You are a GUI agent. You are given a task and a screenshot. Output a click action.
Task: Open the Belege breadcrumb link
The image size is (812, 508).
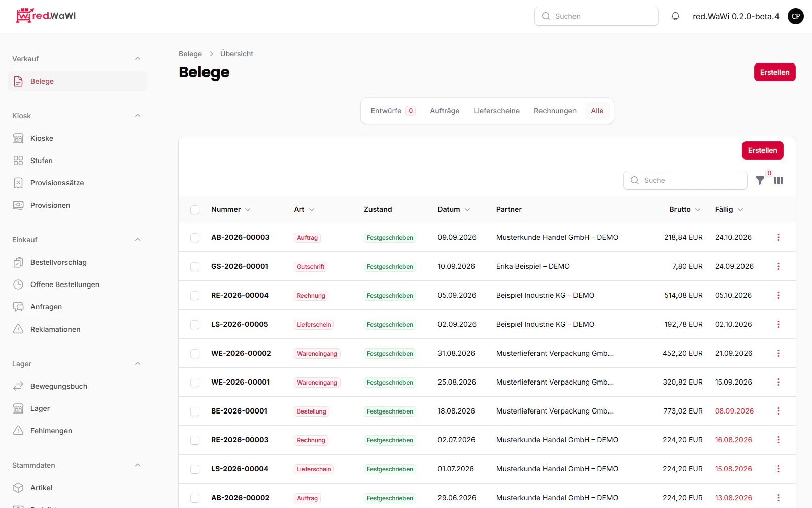(190, 54)
